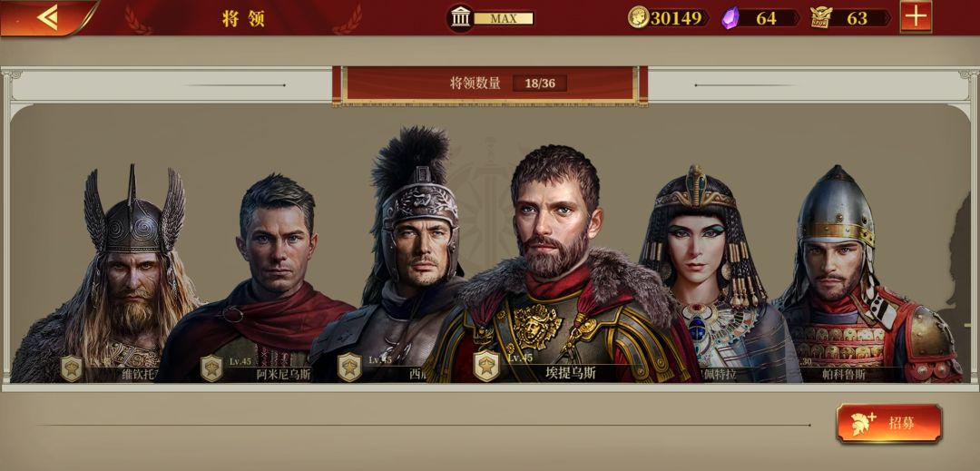Go back using the arrow button
The image size is (980, 471).
tap(47, 17)
